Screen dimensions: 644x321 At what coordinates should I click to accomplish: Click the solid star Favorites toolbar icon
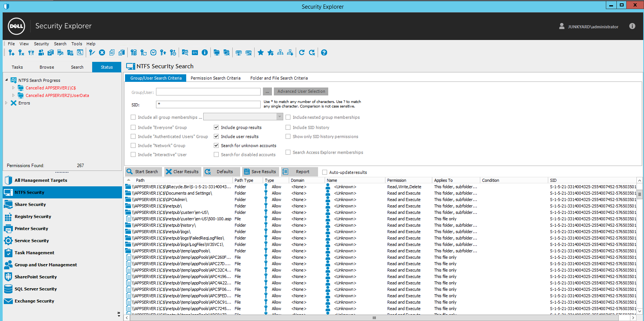tap(261, 53)
